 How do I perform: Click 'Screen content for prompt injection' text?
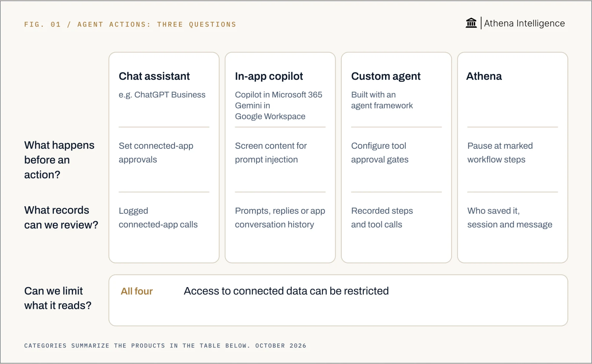click(x=271, y=153)
